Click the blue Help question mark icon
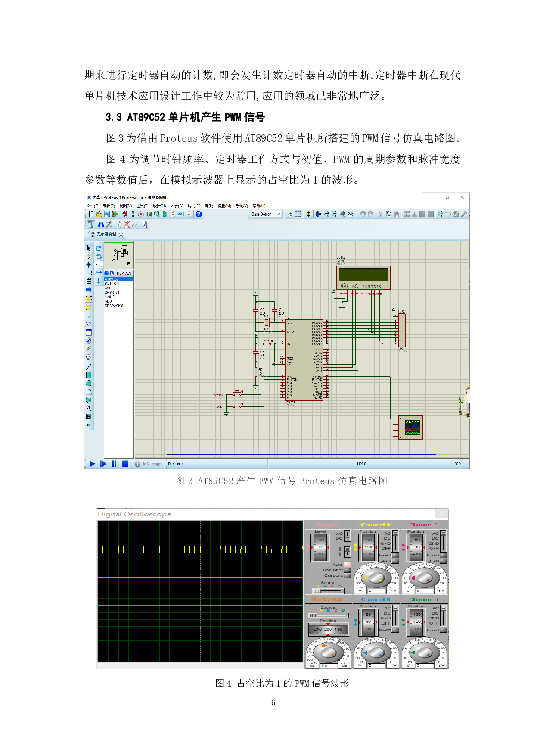 coord(199,214)
